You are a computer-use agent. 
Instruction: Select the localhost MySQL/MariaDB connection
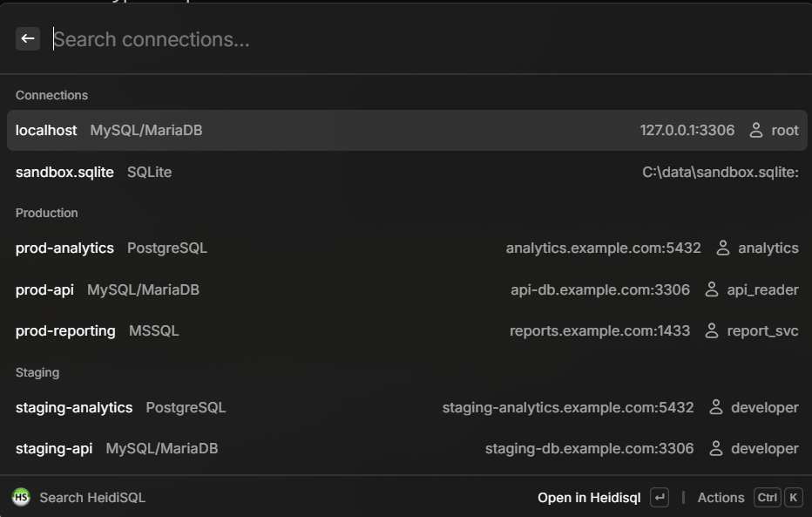407,130
